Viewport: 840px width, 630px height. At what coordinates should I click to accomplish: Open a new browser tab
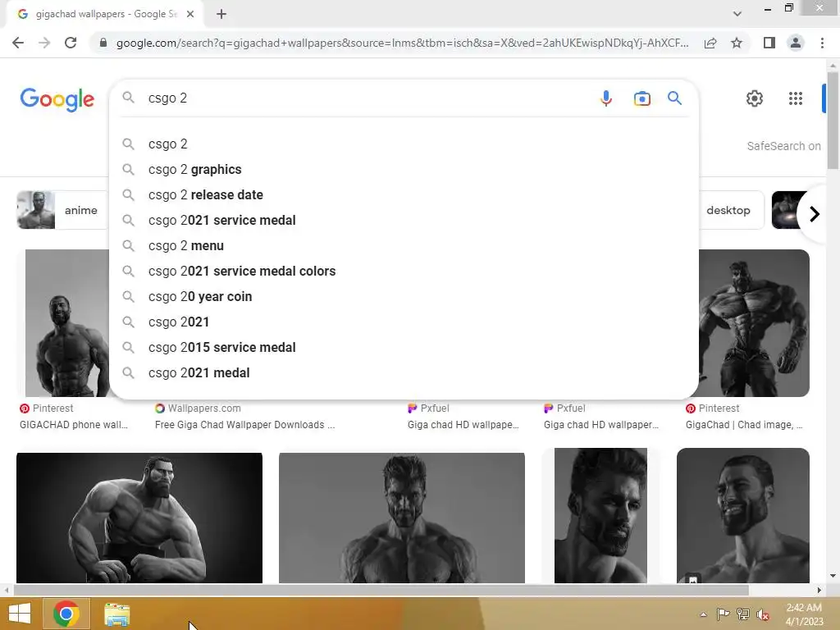pyautogui.click(x=221, y=15)
